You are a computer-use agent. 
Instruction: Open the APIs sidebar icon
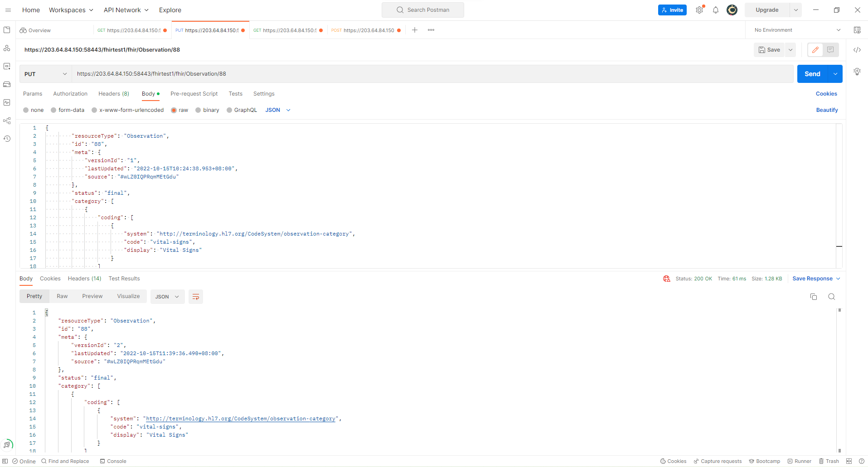click(x=7, y=48)
